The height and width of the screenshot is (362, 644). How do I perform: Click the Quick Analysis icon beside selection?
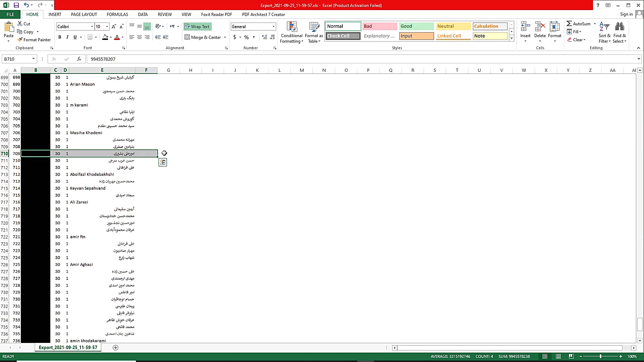click(x=163, y=162)
